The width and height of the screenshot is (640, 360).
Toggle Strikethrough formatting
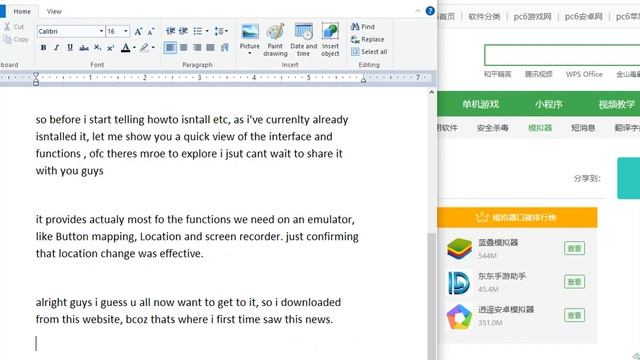pyautogui.click(x=84, y=48)
